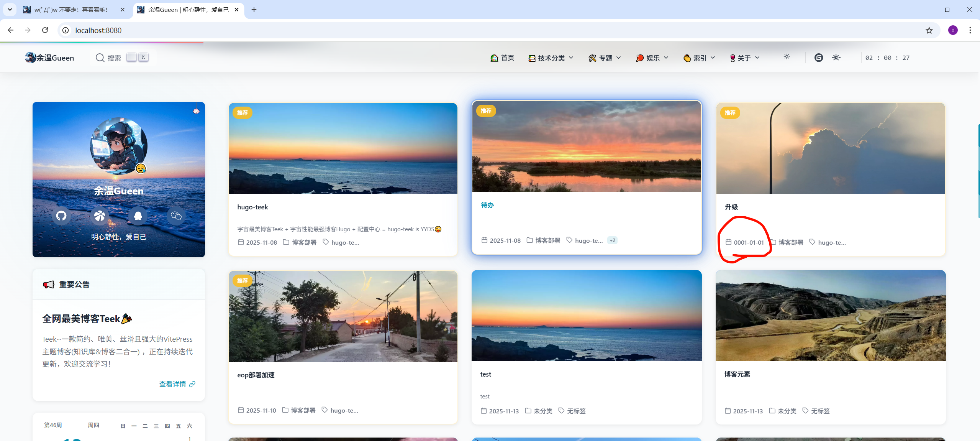Viewport: 980px width, 441px height.
Task: Click the Juejin spark icon in navbar
Action: [x=836, y=58]
